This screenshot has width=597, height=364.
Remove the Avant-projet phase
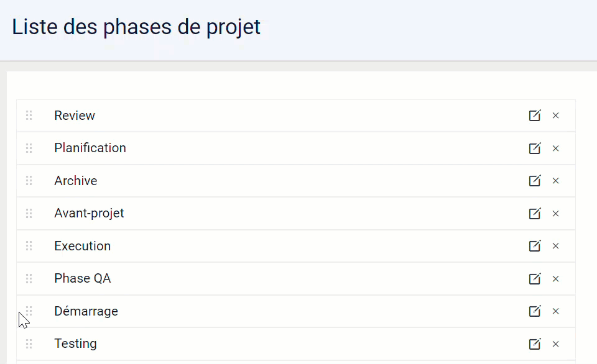555,214
